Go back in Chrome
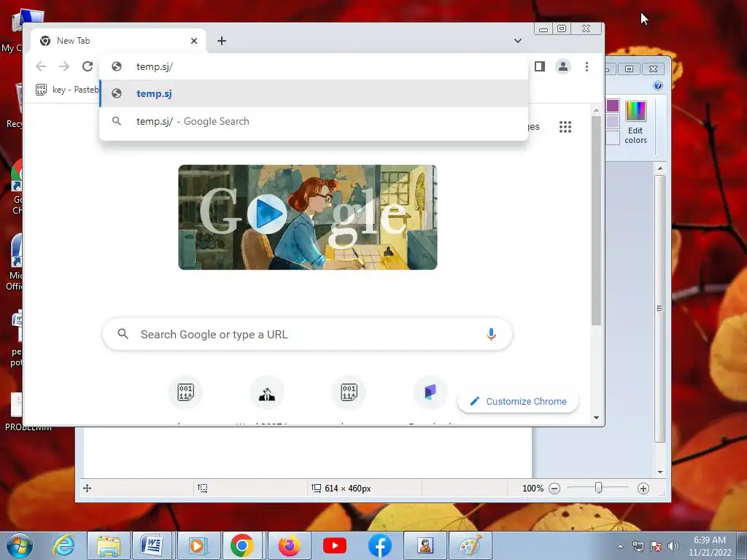 41,66
